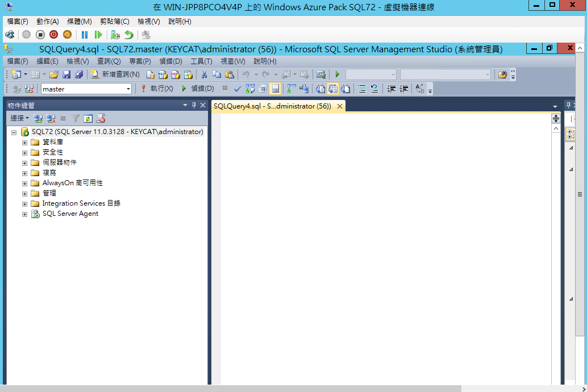587x392 pixels.
Task: Click the Save All icon
Action: (79, 74)
